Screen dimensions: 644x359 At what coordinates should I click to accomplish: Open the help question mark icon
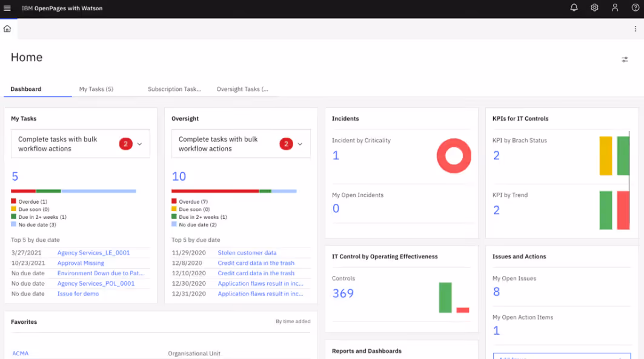tap(635, 8)
